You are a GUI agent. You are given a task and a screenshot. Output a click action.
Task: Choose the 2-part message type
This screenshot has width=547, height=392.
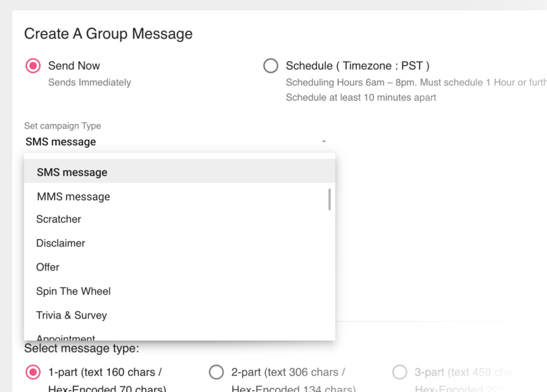[x=217, y=372]
